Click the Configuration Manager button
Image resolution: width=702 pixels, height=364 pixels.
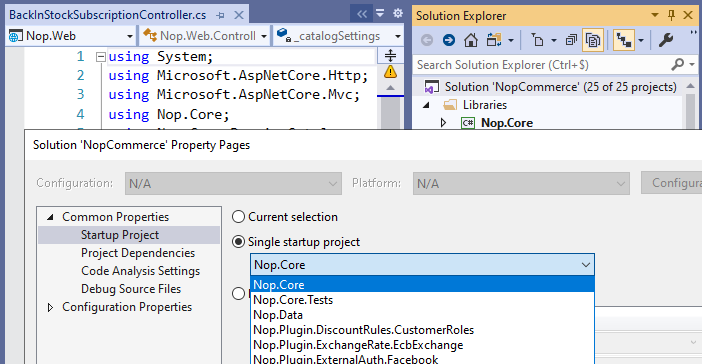[x=672, y=183]
